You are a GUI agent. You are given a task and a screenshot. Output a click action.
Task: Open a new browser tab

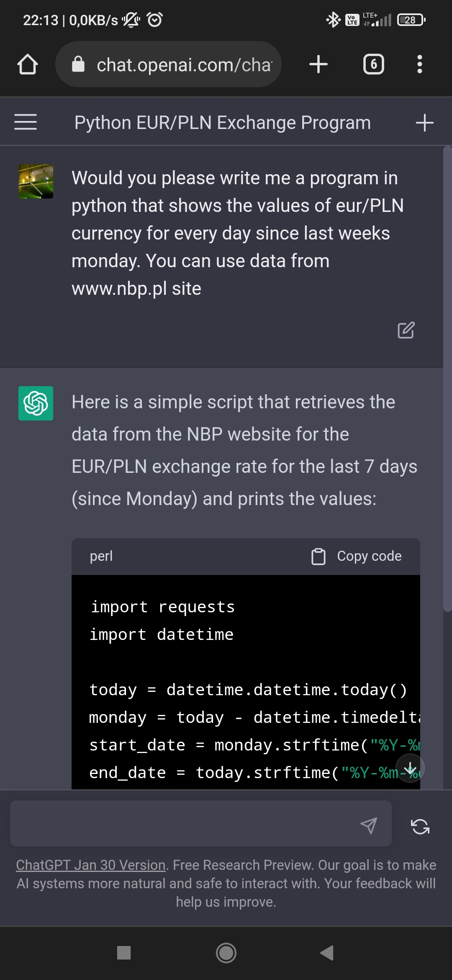(x=318, y=64)
